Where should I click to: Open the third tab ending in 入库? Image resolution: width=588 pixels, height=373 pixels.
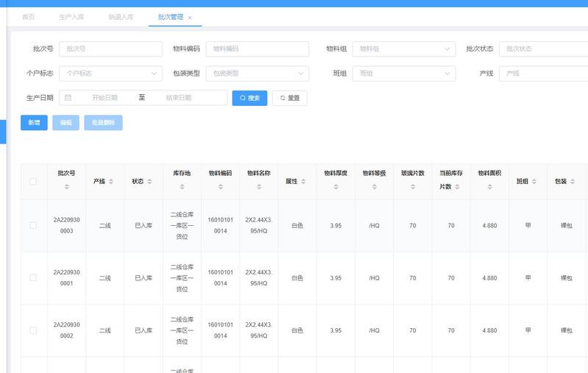(x=121, y=17)
